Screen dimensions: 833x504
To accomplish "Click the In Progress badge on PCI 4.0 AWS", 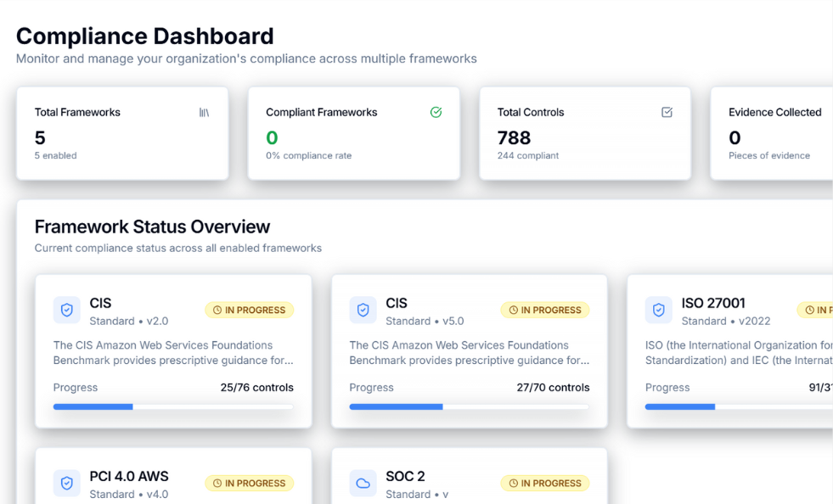I will coord(249,484).
